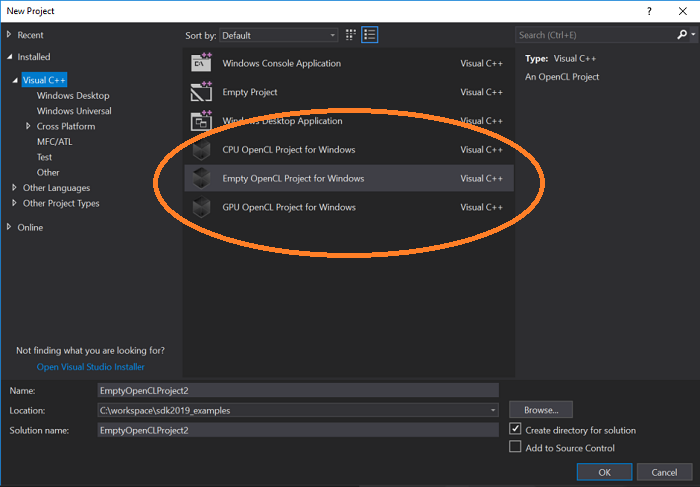Click the Cross Platform tree label

[x=66, y=126]
